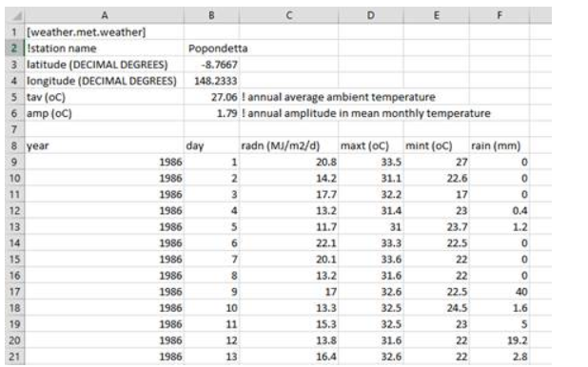Select row 17 header
The image size is (588, 367).
(x=14, y=292)
